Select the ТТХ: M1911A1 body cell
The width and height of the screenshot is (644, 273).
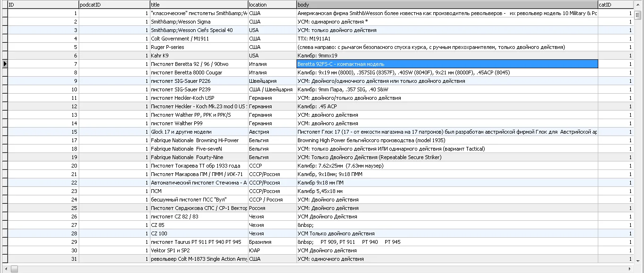click(446, 39)
